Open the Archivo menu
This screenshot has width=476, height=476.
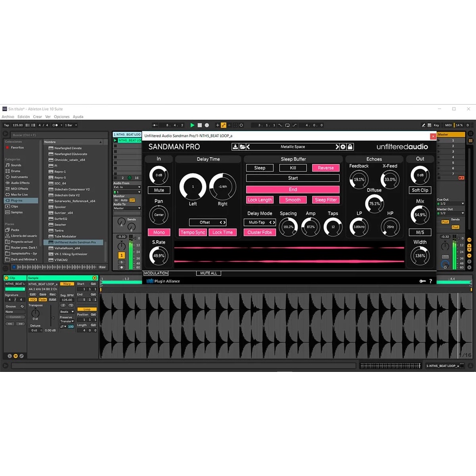coord(8,117)
